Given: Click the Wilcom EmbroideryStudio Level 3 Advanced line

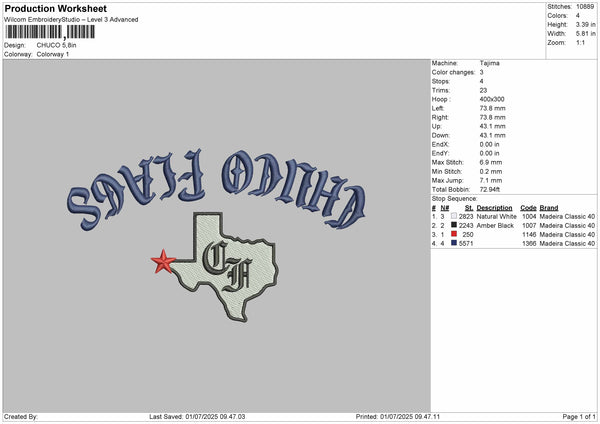Looking at the screenshot, I should pos(71,20).
